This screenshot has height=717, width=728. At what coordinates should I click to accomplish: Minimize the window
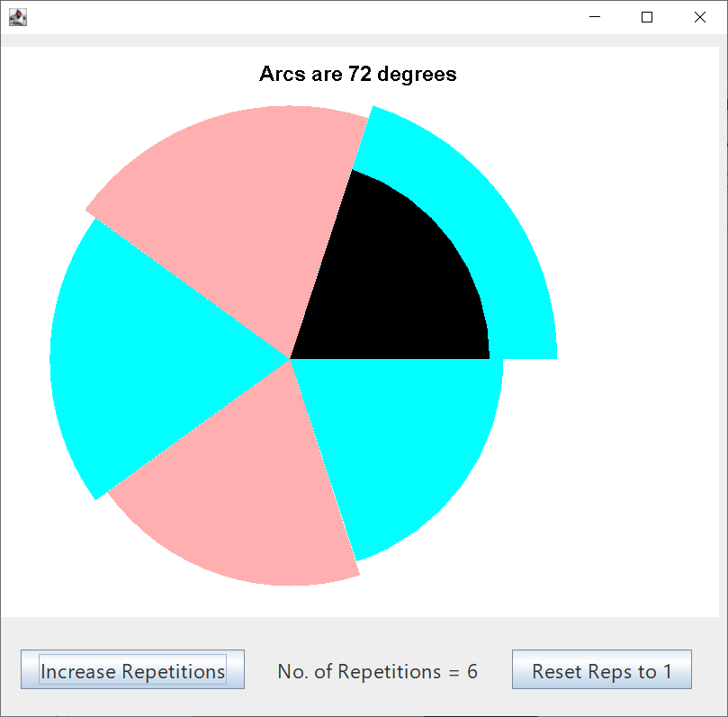[594, 17]
